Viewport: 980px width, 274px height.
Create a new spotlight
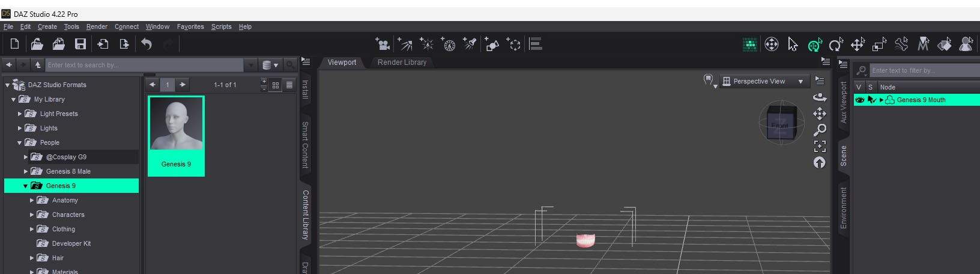point(470,44)
